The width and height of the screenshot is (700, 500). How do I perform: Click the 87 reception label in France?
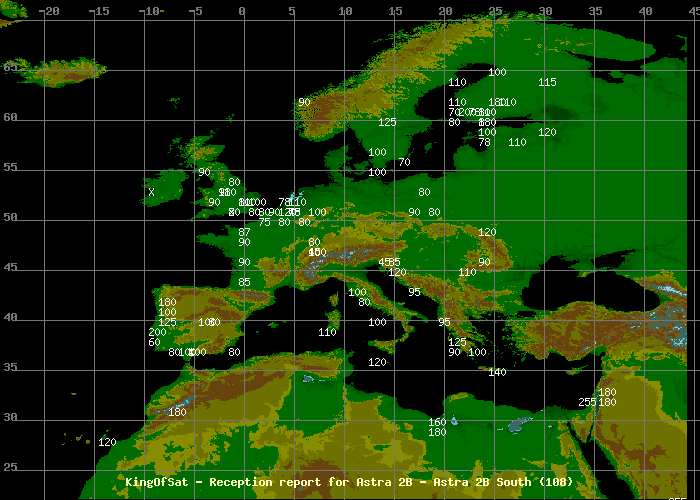pyautogui.click(x=244, y=232)
